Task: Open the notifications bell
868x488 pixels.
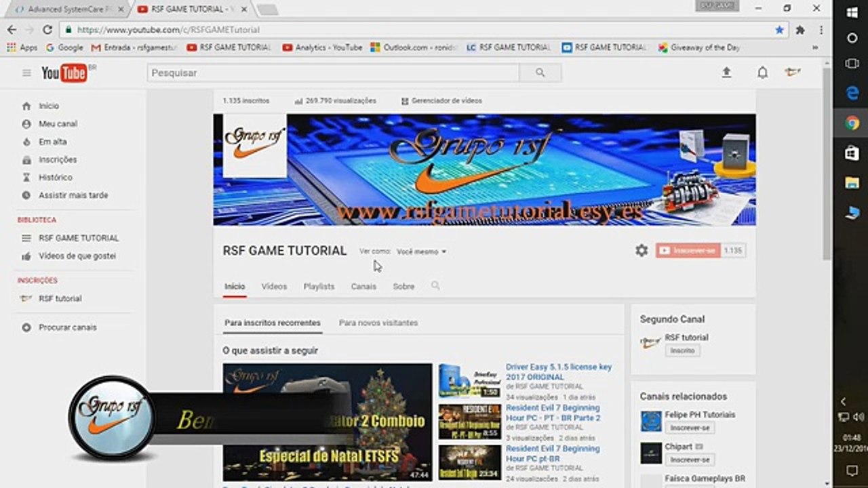Action: (762, 73)
